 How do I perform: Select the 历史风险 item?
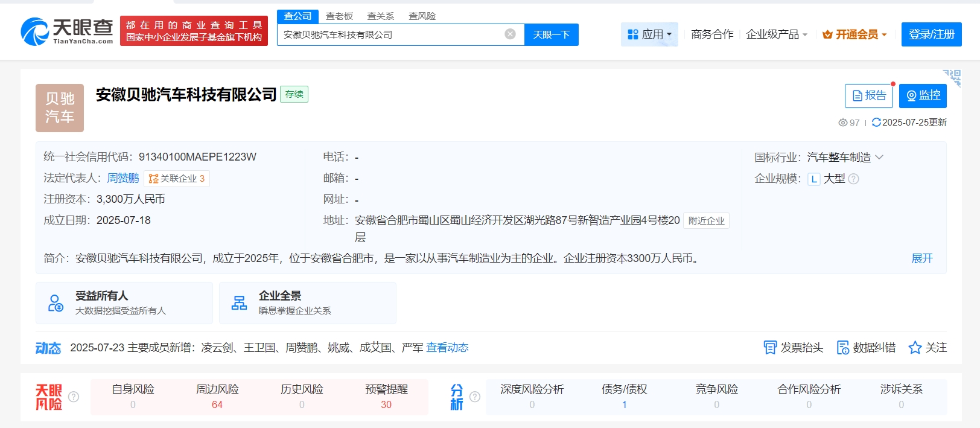[x=302, y=397]
